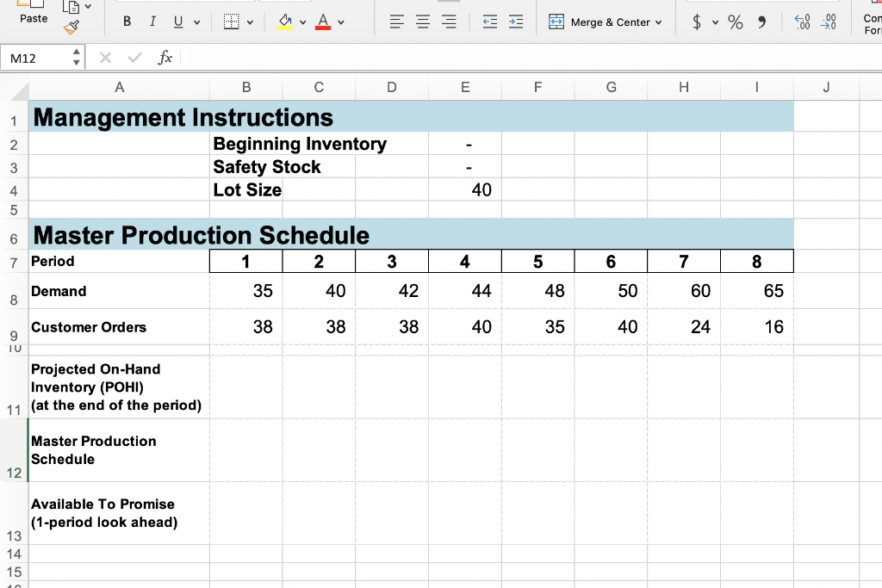
Task: Decrease indent icon
Action: click(490, 22)
